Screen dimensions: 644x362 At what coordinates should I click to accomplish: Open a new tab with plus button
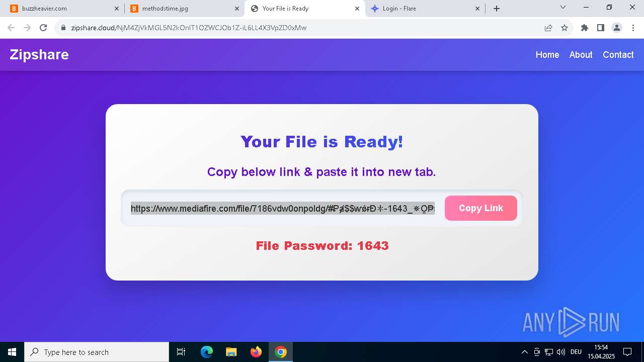(x=497, y=9)
